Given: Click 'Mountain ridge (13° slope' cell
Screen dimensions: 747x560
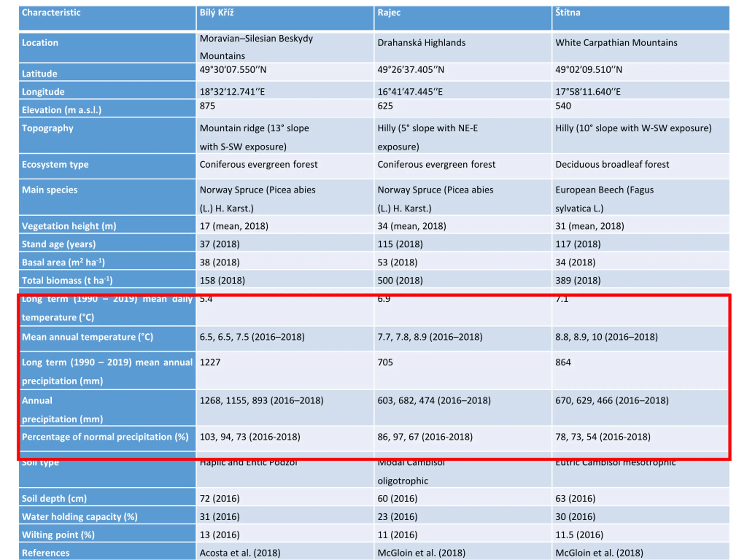Looking at the screenshot, I should tap(285, 135).
